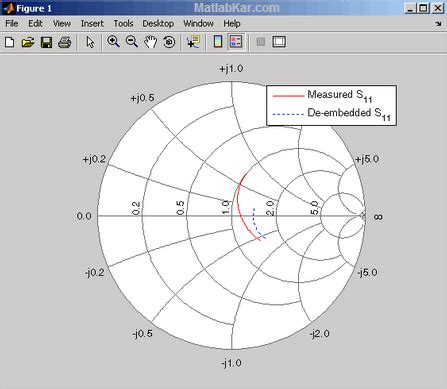Image resolution: width=447 pixels, height=389 pixels.
Task: Click the -j0.5 reactance label
Action: (143, 333)
